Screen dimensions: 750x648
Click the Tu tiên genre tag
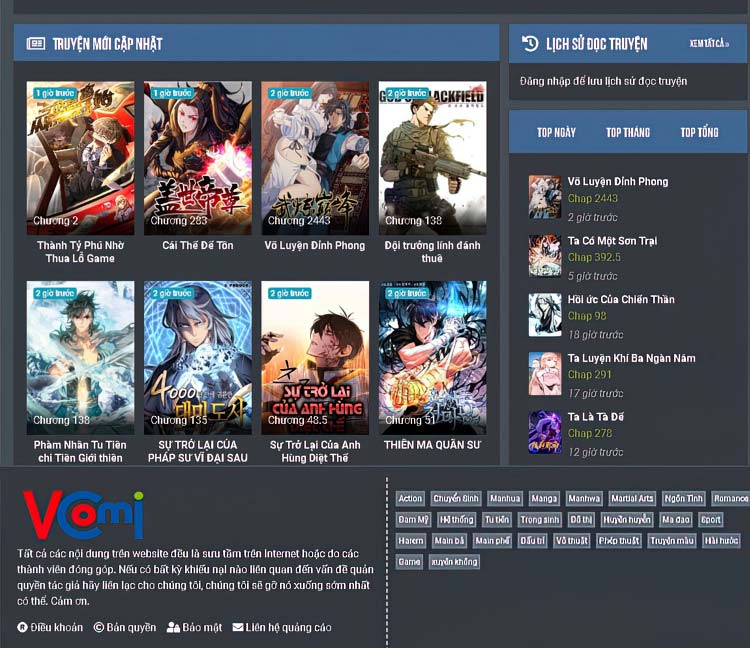click(x=496, y=520)
